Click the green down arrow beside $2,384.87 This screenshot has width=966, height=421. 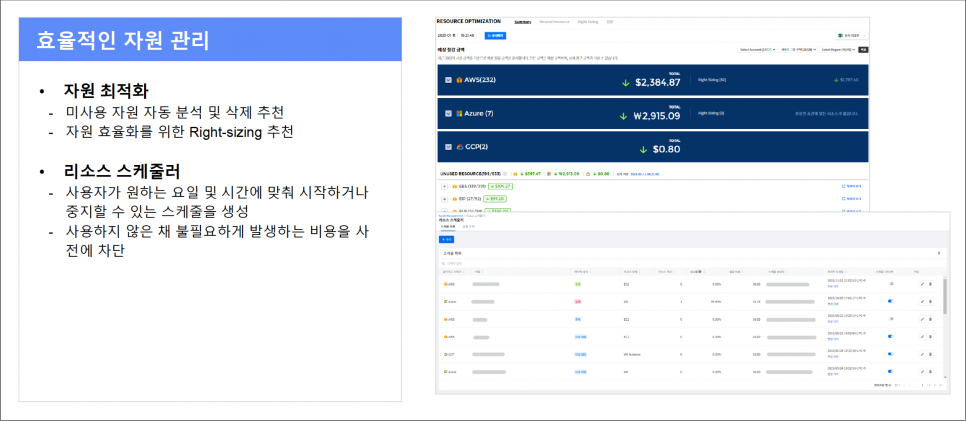(626, 83)
